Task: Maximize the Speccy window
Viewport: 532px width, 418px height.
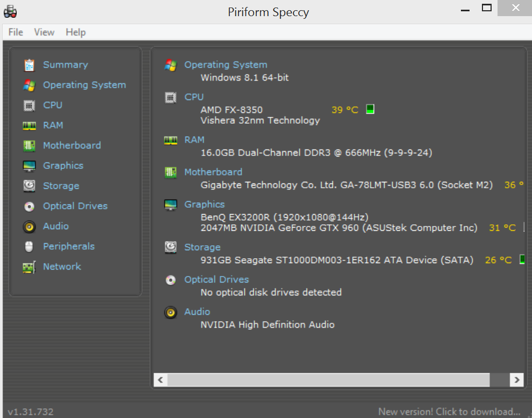Action: coord(487,8)
